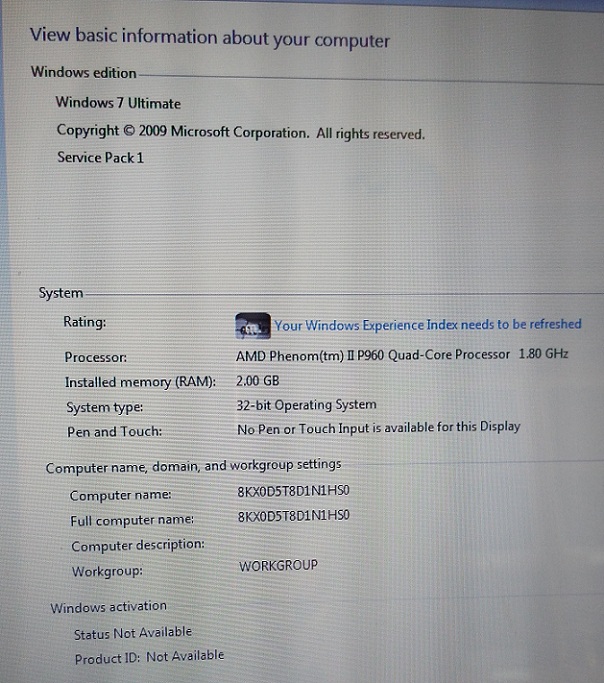Screen dimensions: 604x683
Task: Click the "Workgroup:" label
Action: click(107, 571)
